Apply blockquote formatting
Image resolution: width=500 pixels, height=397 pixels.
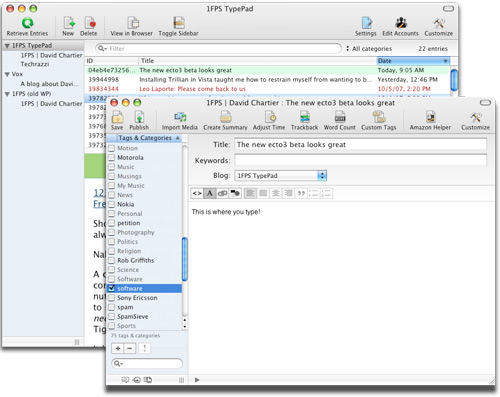click(x=301, y=193)
